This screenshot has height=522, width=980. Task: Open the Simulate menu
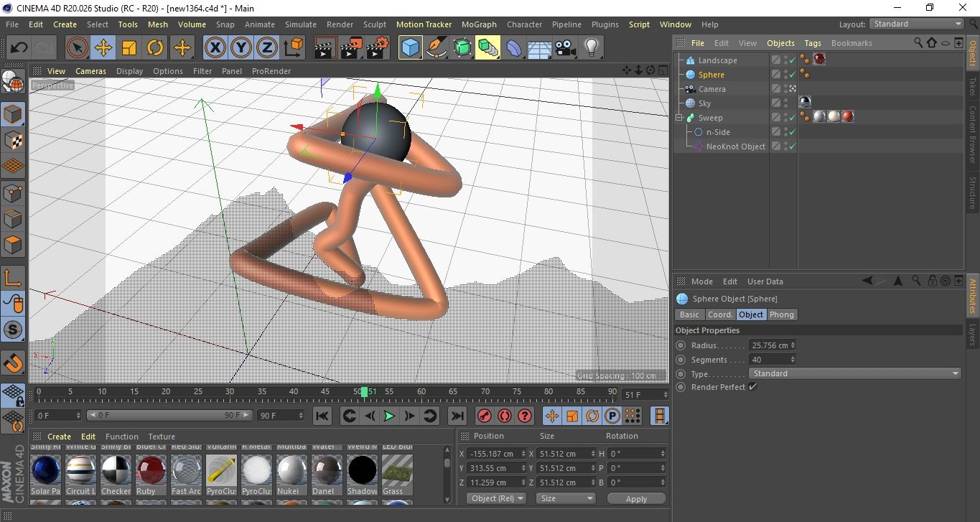300,24
